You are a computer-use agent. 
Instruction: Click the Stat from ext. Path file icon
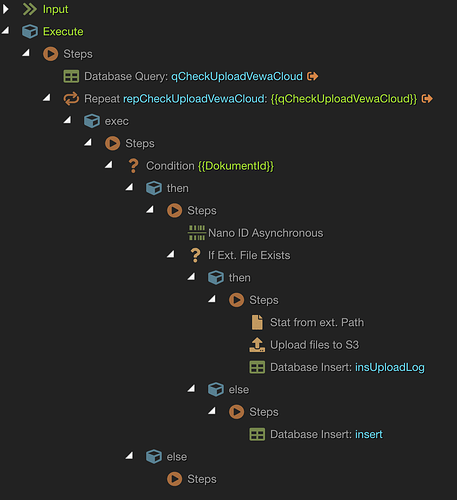click(257, 322)
